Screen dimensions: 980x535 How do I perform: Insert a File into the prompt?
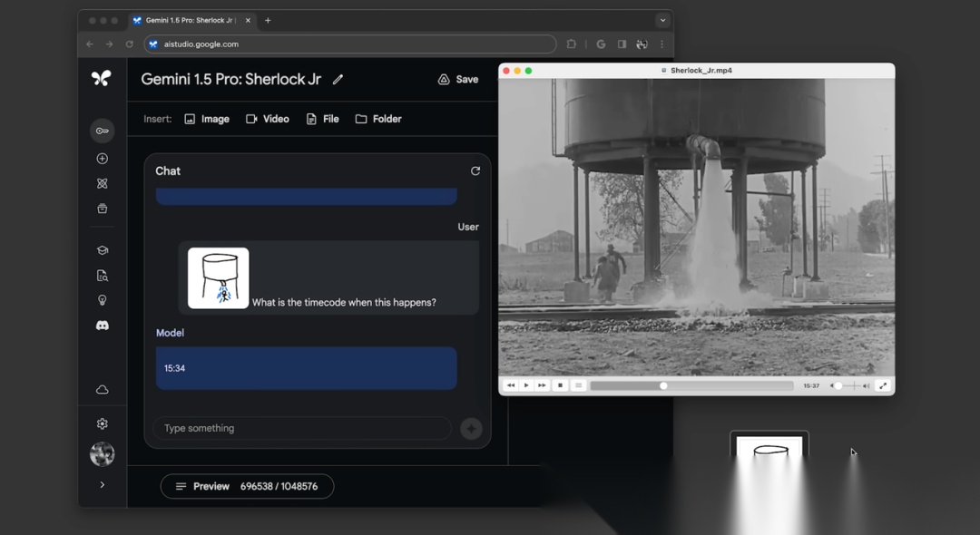[x=322, y=119]
